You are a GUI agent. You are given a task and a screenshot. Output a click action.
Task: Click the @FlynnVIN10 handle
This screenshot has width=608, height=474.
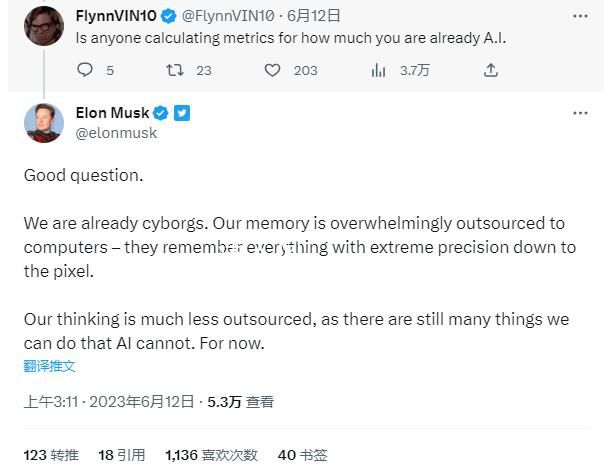[x=228, y=16]
